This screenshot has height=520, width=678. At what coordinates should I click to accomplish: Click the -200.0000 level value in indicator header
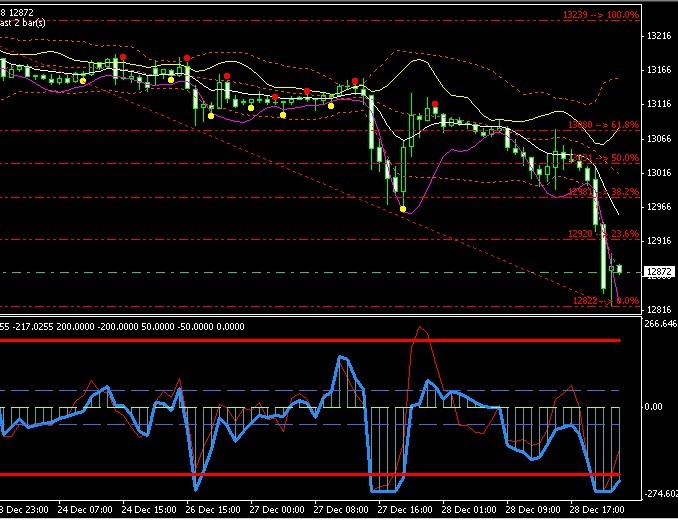[117, 327]
